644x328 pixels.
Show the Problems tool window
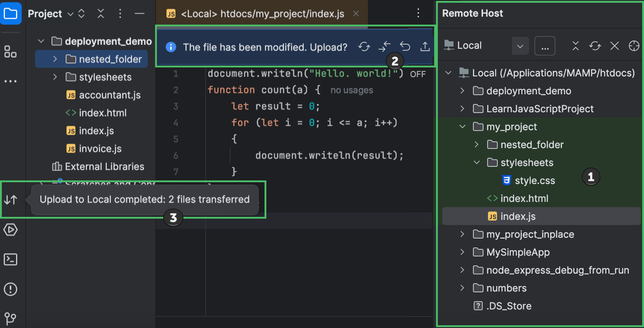(10, 289)
